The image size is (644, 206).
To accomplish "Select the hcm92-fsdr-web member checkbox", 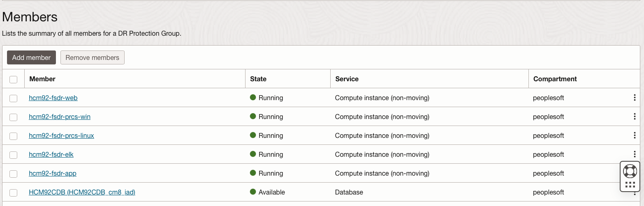I will click(x=14, y=98).
